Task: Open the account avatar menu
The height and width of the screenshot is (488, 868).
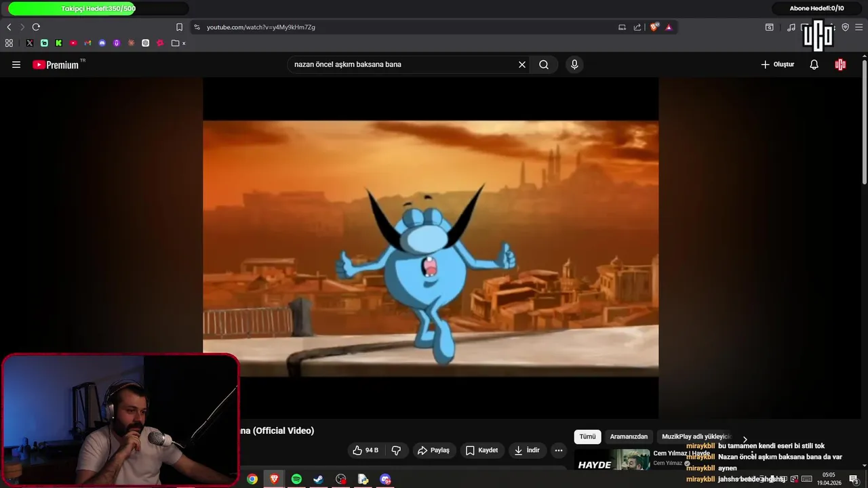Action: (x=840, y=64)
